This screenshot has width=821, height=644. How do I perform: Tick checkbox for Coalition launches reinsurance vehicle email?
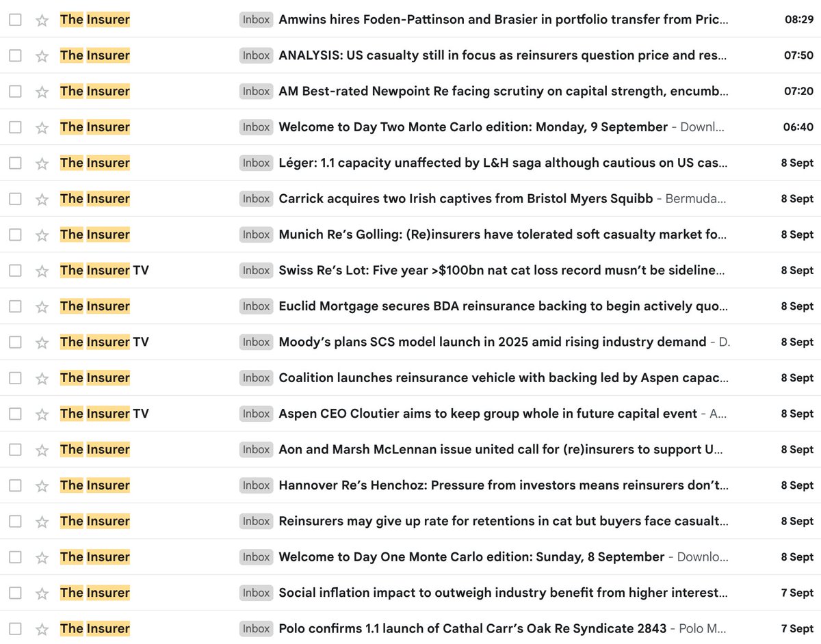tap(15, 378)
